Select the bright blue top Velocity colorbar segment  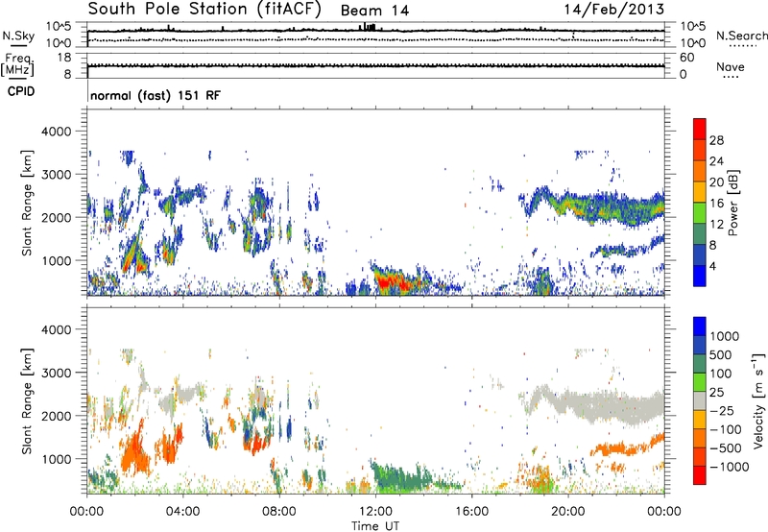pos(700,326)
